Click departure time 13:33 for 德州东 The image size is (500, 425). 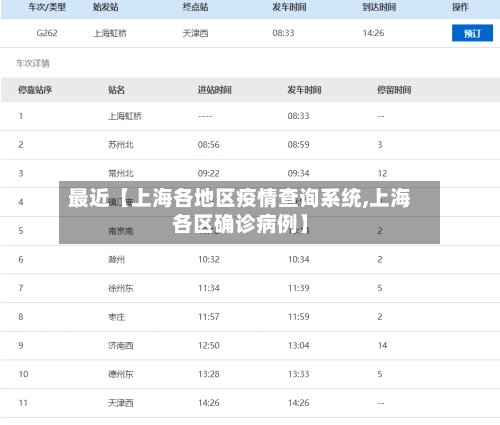pos(298,374)
